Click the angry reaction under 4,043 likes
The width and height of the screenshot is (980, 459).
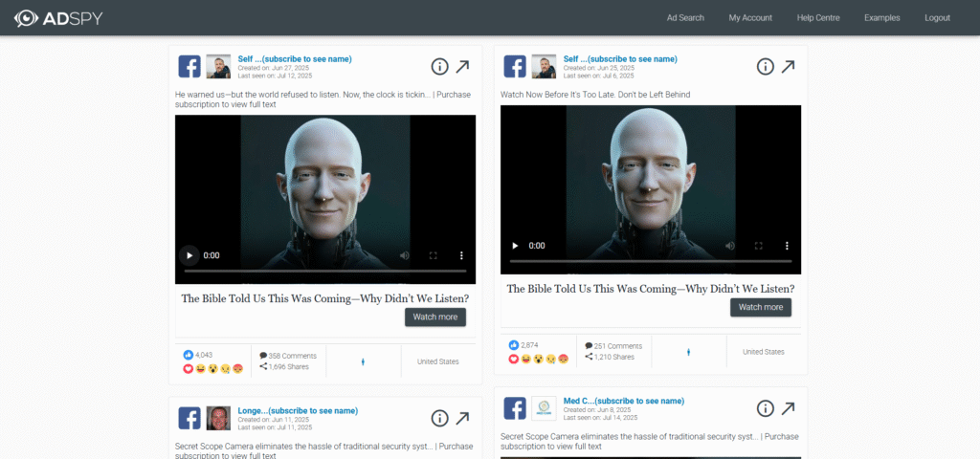(x=238, y=368)
